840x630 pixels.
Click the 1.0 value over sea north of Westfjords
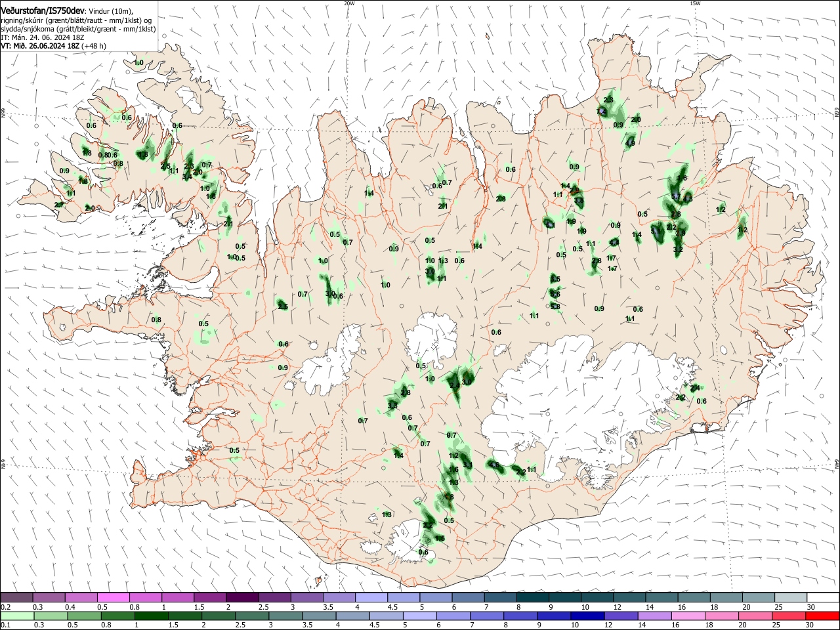point(138,62)
